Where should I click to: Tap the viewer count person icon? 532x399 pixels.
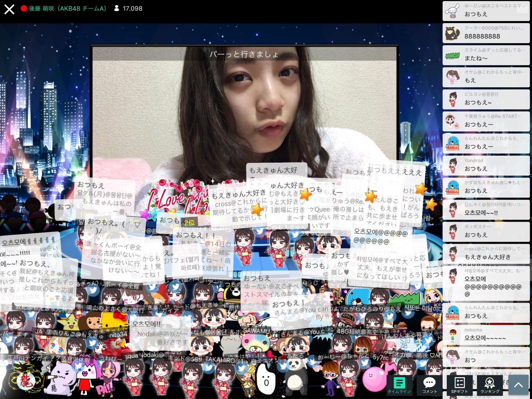(117, 9)
